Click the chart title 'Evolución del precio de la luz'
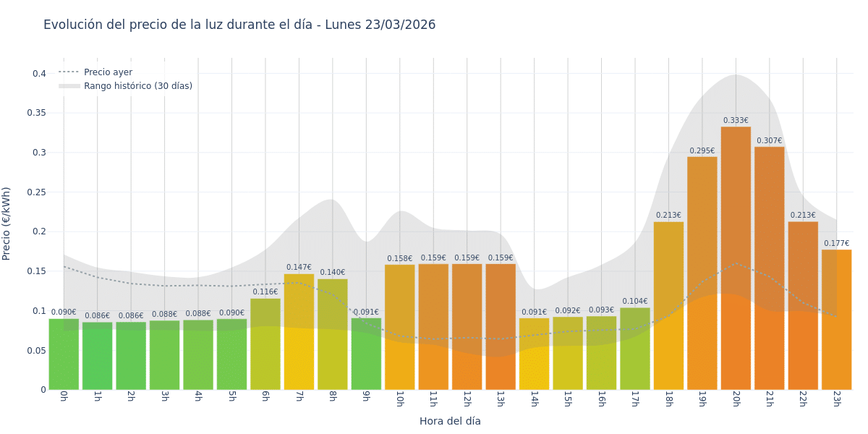868x434 pixels. (239, 25)
